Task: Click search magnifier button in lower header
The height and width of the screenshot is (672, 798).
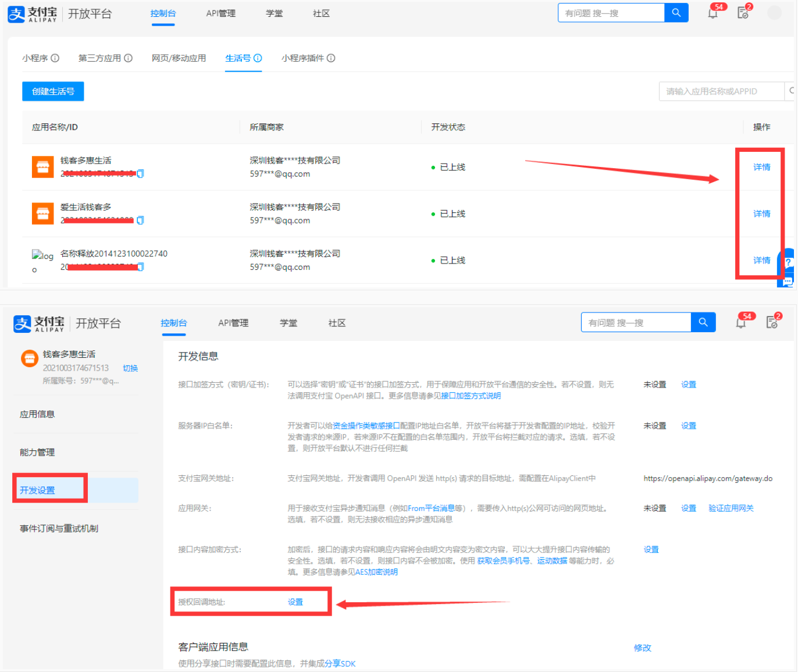Action: 703,322
